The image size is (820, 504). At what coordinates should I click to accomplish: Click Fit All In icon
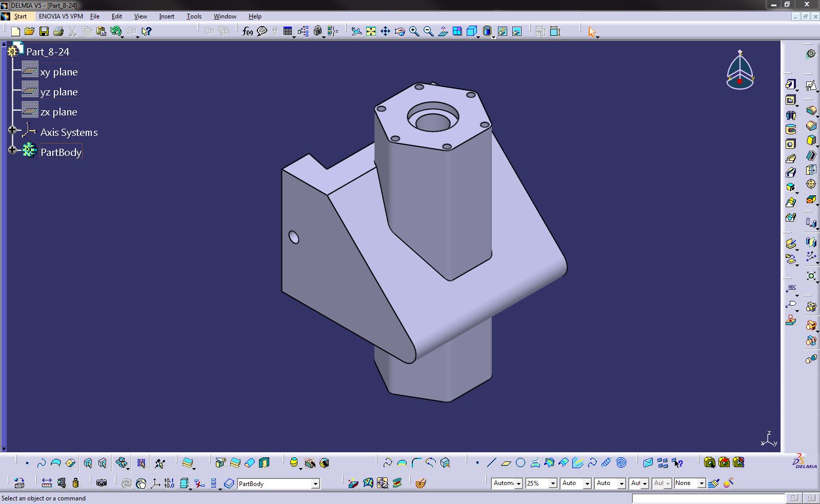tap(371, 32)
